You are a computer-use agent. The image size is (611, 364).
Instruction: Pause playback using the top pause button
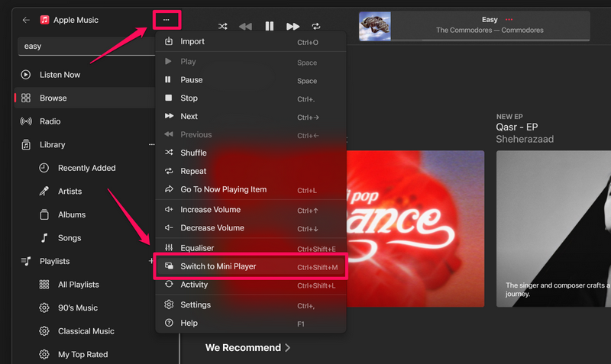tap(269, 26)
